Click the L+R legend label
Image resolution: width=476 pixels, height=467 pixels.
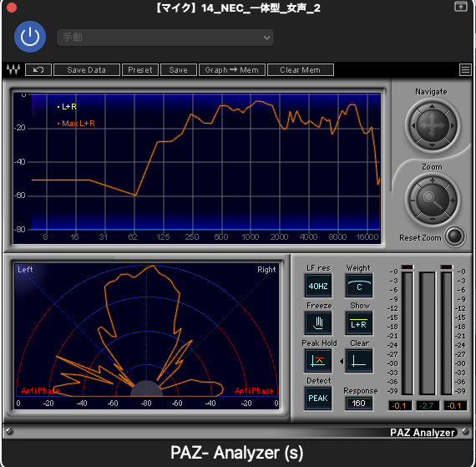69,107
